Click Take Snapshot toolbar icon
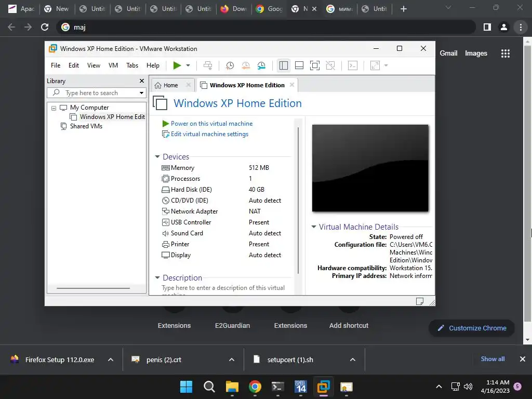This screenshot has height=399, width=532. (x=230, y=65)
